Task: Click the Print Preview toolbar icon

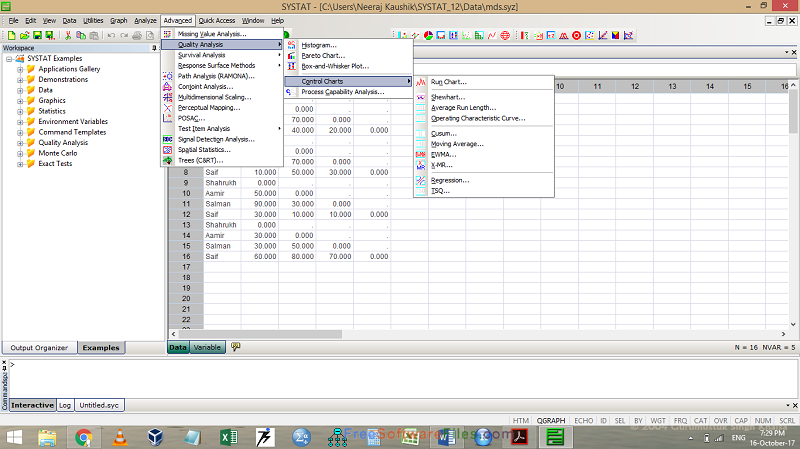Action: coord(149,35)
